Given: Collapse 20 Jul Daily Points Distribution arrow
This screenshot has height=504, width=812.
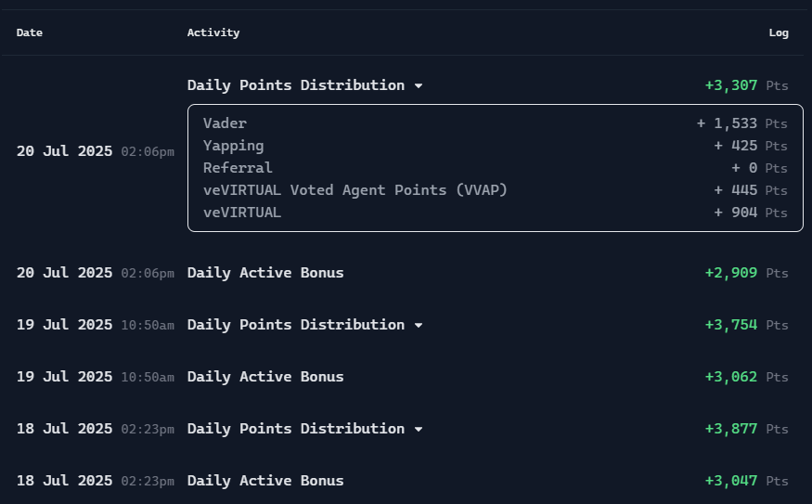Looking at the screenshot, I should tap(419, 86).
